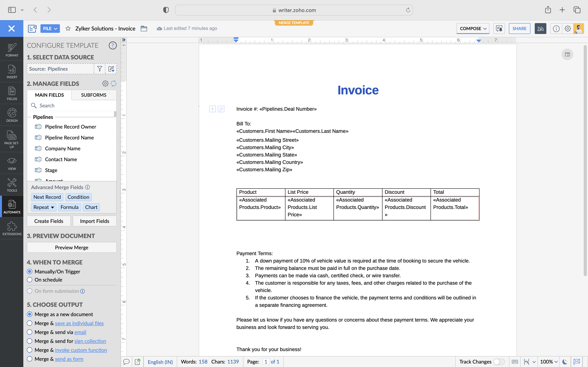This screenshot has width=588, height=367.
Task: Open the comments icon in status bar
Action: 126,362
